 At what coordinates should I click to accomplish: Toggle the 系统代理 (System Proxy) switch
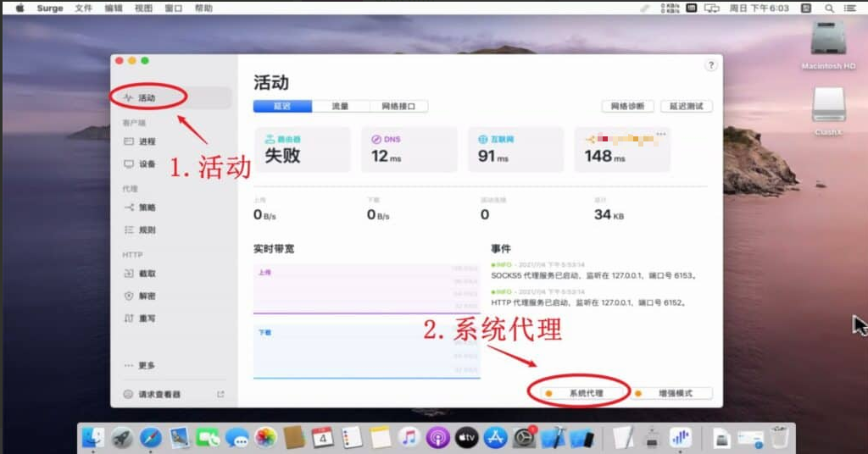point(580,394)
